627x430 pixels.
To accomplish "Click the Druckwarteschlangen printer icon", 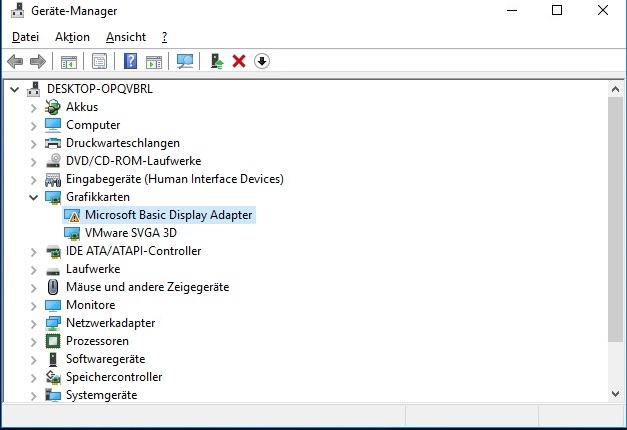I will coord(53,143).
